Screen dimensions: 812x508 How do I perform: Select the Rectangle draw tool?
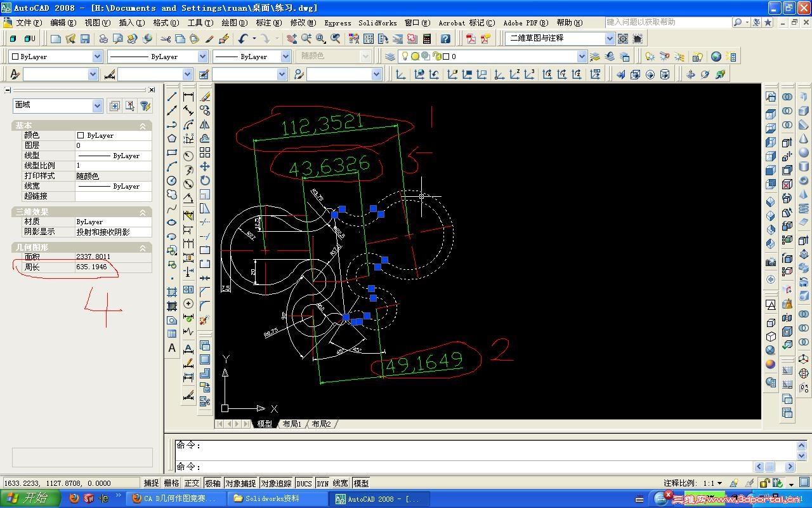[172, 152]
